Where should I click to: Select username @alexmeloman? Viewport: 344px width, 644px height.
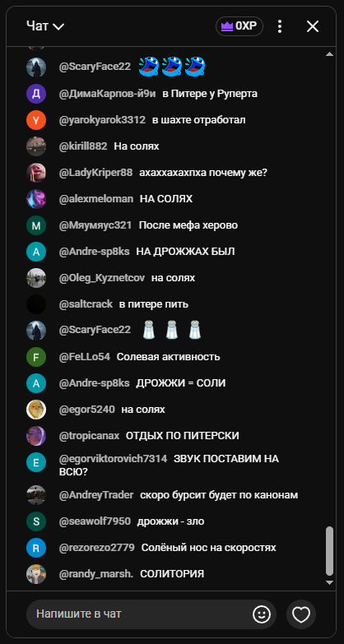(96, 199)
